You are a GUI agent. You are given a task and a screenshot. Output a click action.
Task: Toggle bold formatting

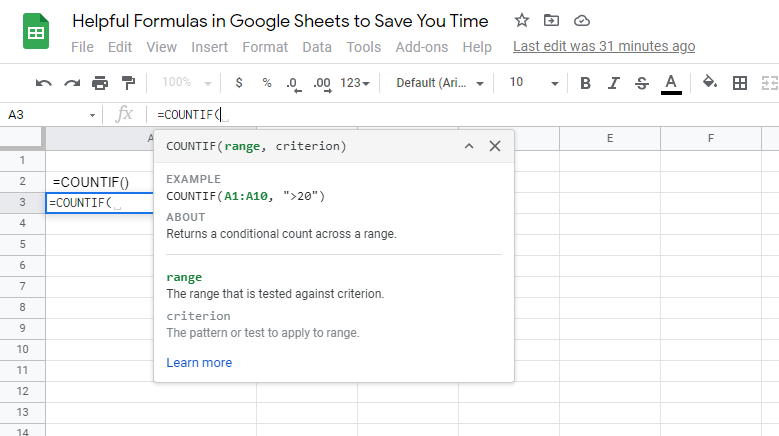coord(585,83)
